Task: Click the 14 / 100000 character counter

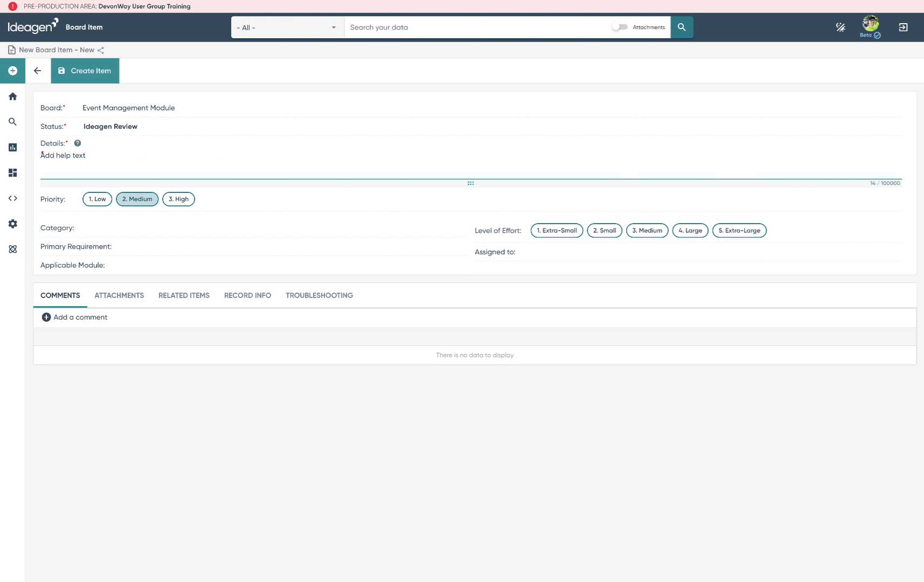Action: [x=885, y=183]
